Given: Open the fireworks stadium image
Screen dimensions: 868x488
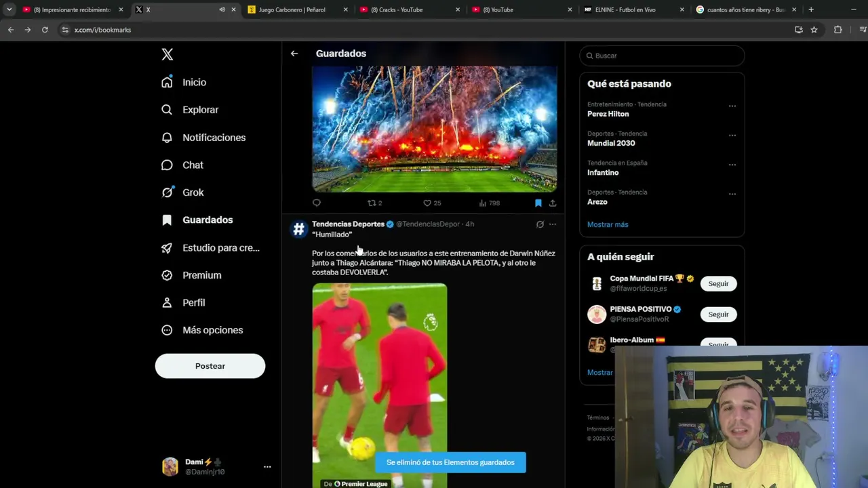Looking at the screenshot, I should 435,129.
